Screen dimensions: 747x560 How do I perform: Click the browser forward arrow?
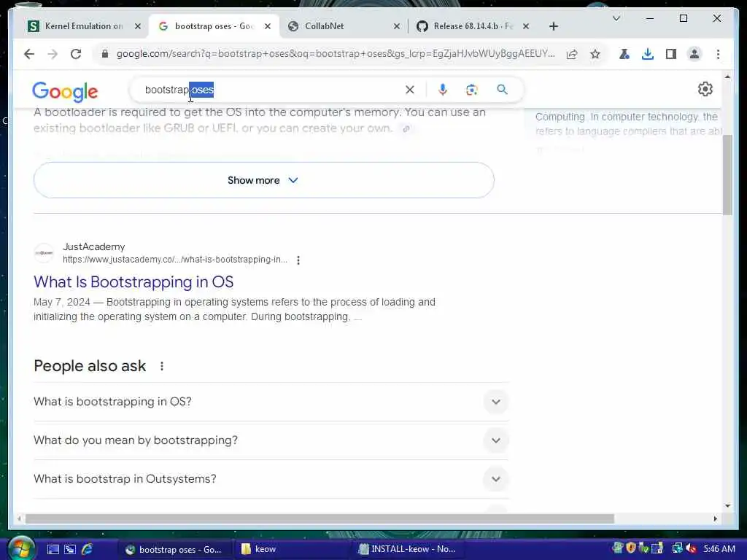[x=53, y=54]
